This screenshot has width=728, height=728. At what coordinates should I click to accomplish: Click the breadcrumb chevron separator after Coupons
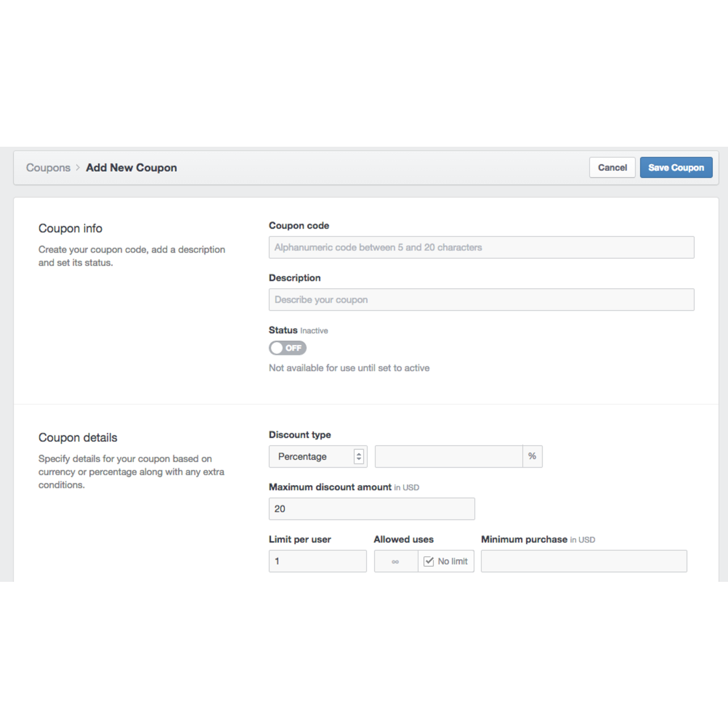tap(78, 168)
